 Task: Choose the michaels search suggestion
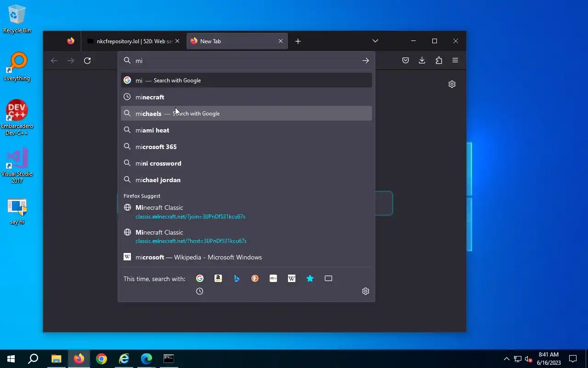point(246,114)
